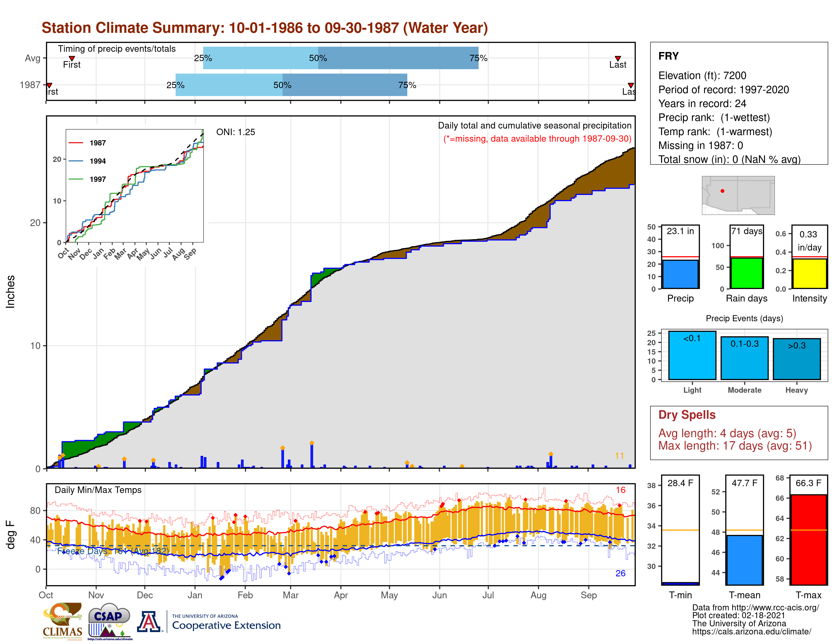Click the 1987 row 75% label

(407, 85)
